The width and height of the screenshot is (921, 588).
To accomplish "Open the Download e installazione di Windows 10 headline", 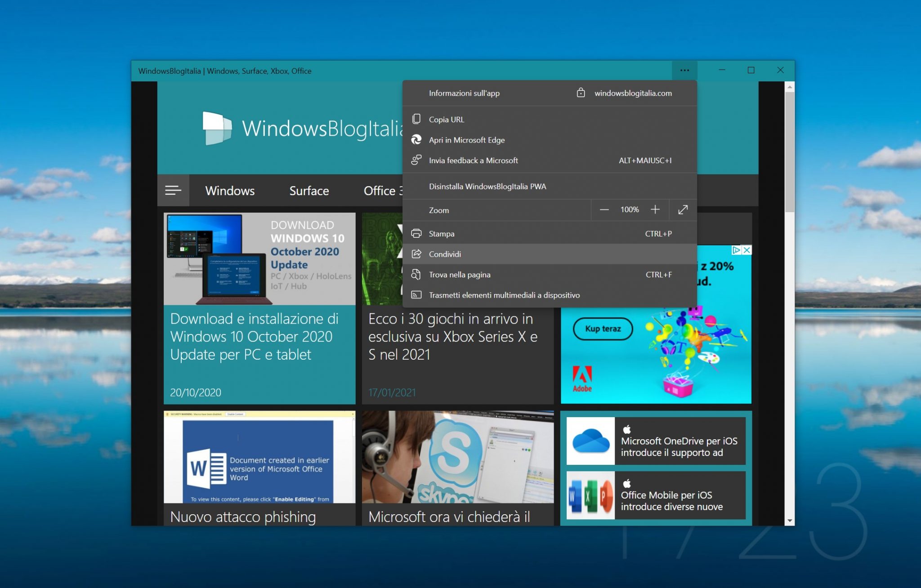I will [x=254, y=336].
